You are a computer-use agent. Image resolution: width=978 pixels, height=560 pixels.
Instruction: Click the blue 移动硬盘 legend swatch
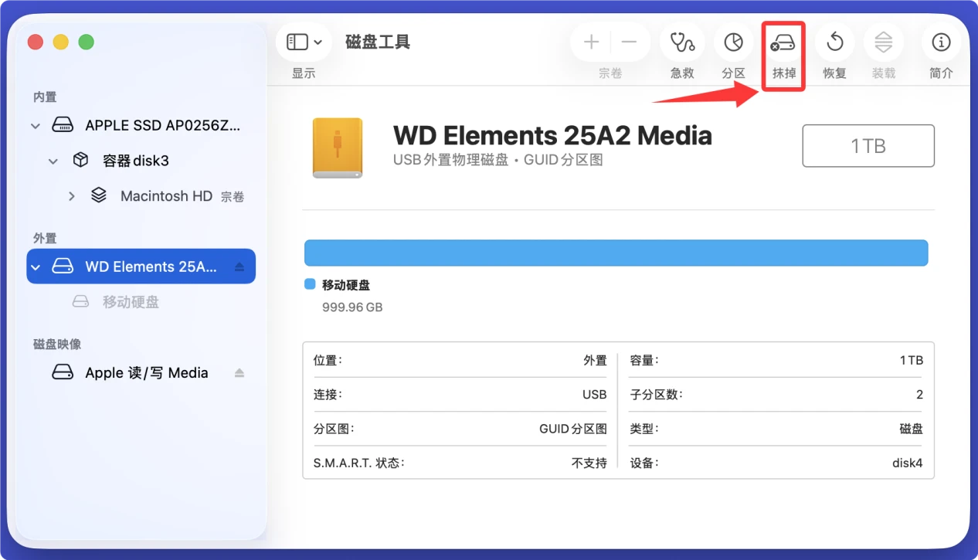pos(310,284)
